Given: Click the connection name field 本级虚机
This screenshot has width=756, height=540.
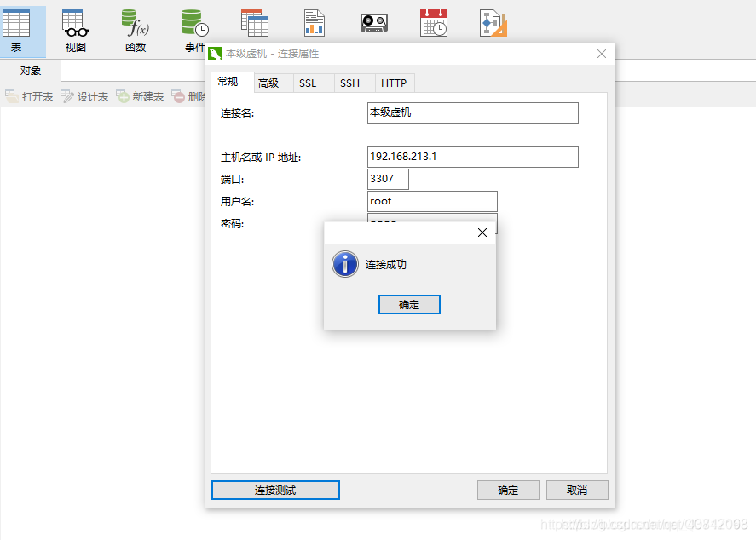Looking at the screenshot, I should coord(472,112).
